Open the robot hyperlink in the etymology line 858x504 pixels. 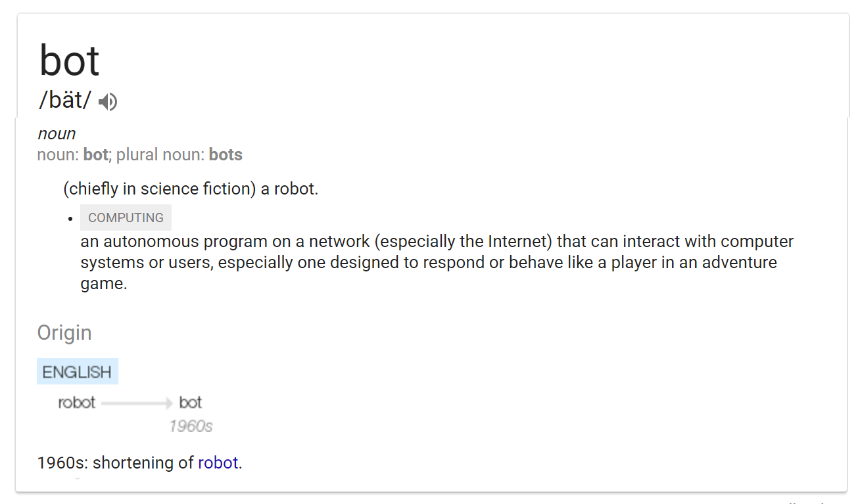(218, 463)
